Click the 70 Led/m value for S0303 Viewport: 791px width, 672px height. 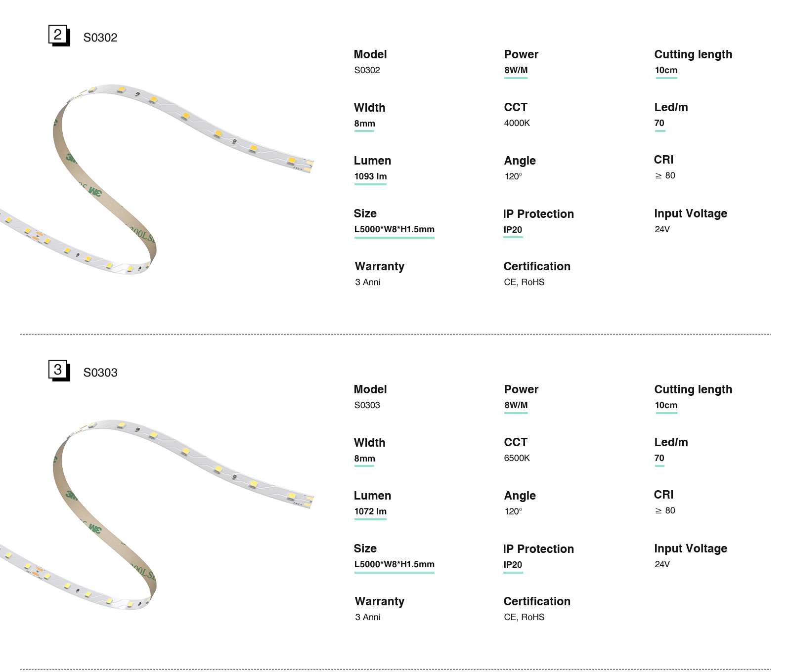click(x=659, y=458)
